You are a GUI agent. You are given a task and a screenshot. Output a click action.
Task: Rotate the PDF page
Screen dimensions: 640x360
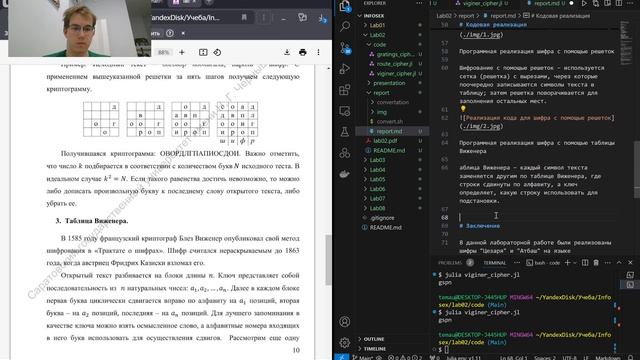[217, 52]
